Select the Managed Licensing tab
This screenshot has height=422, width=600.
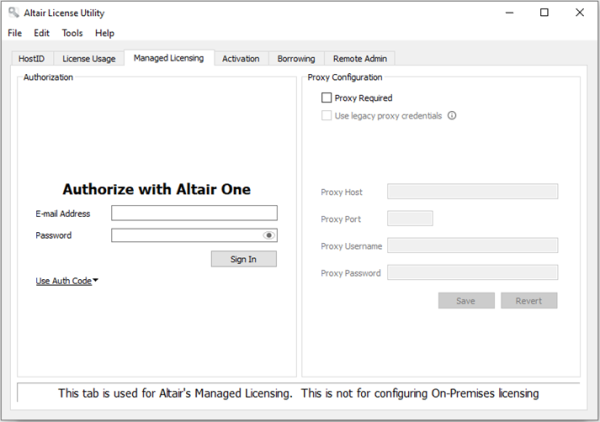(x=168, y=58)
